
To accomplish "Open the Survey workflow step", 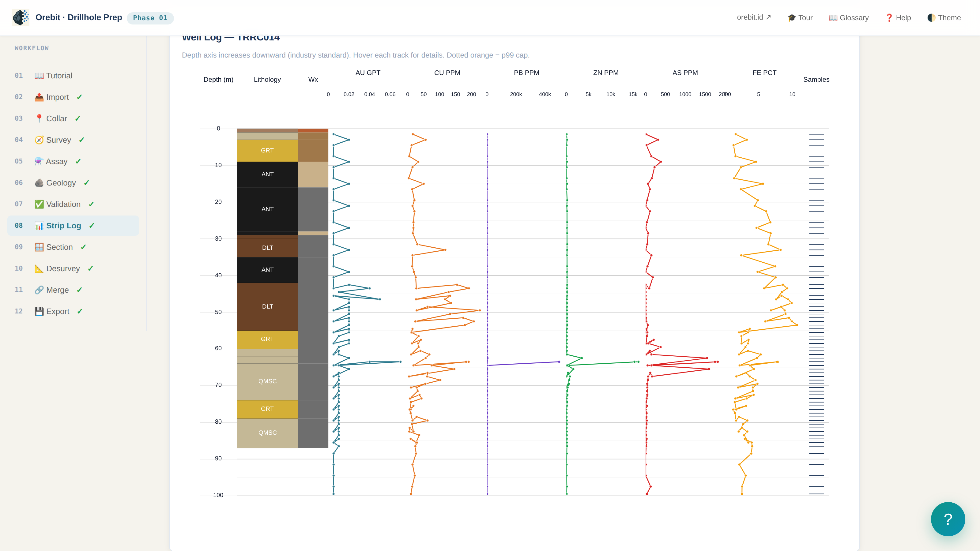I will tap(73, 140).
